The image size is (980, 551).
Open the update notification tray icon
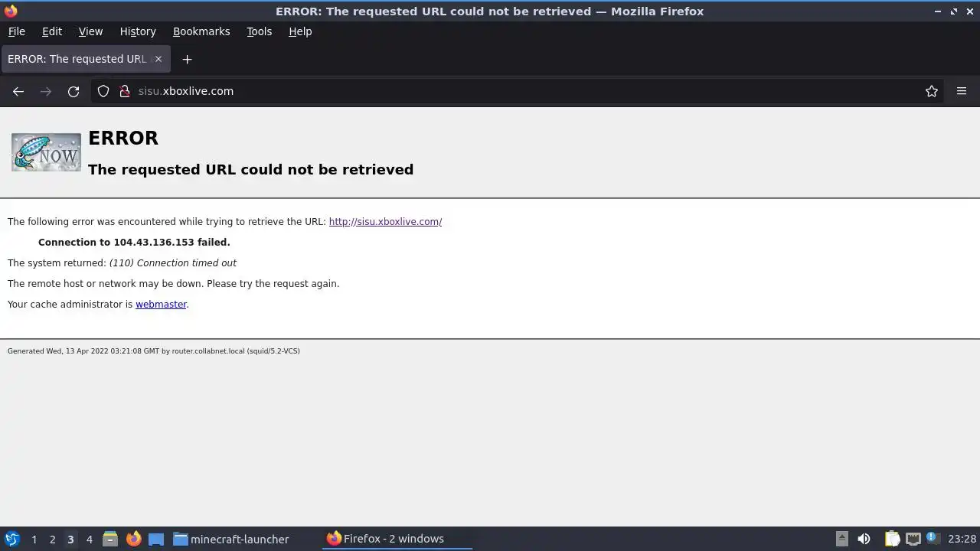[x=932, y=538]
